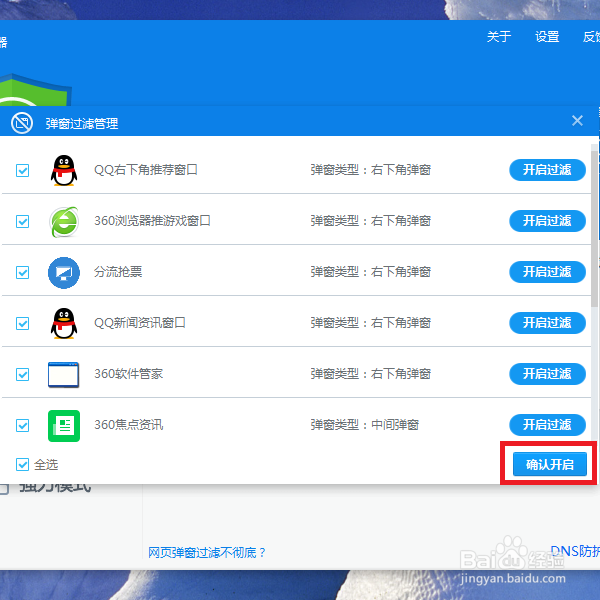Uncheck the 360软件管家 checkbox

tap(23, 374)
